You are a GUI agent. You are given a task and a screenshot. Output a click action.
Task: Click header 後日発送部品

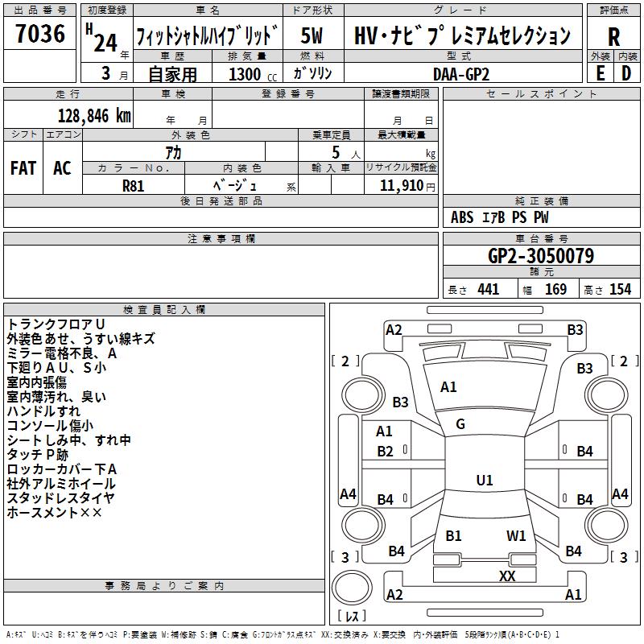click(x=221, y=200)
